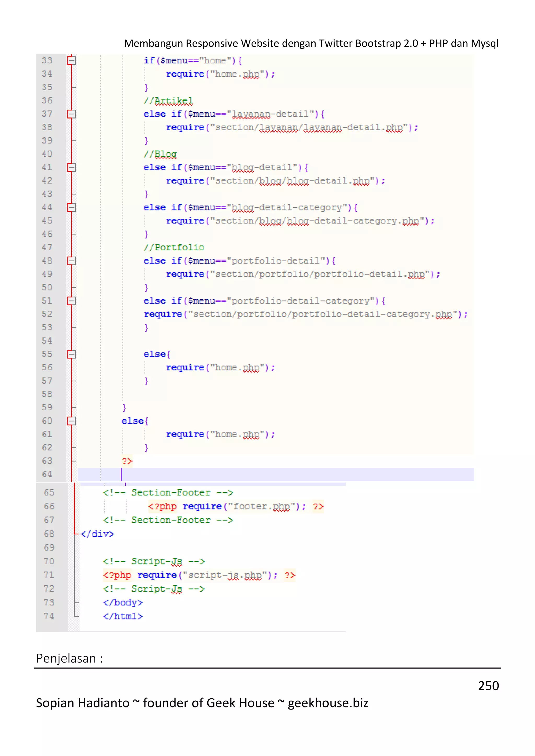
Task: Click the portfolio-detail-category.php require on line 52
Action: 306,315
